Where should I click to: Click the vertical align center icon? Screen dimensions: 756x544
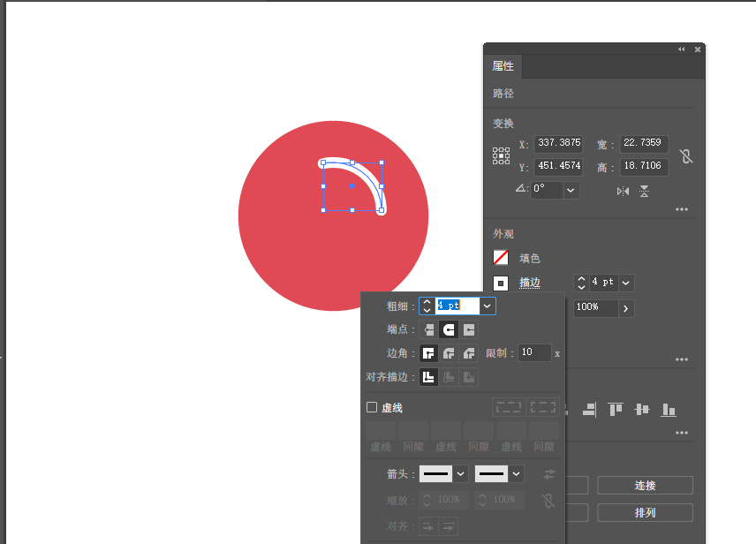(x=642, y=410)
